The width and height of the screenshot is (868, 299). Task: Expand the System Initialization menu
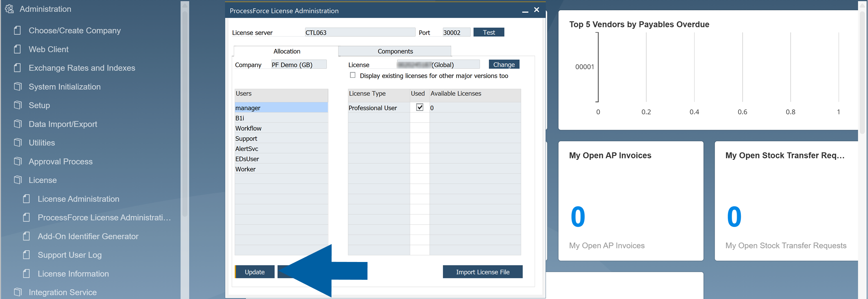(x=65, y=86)
